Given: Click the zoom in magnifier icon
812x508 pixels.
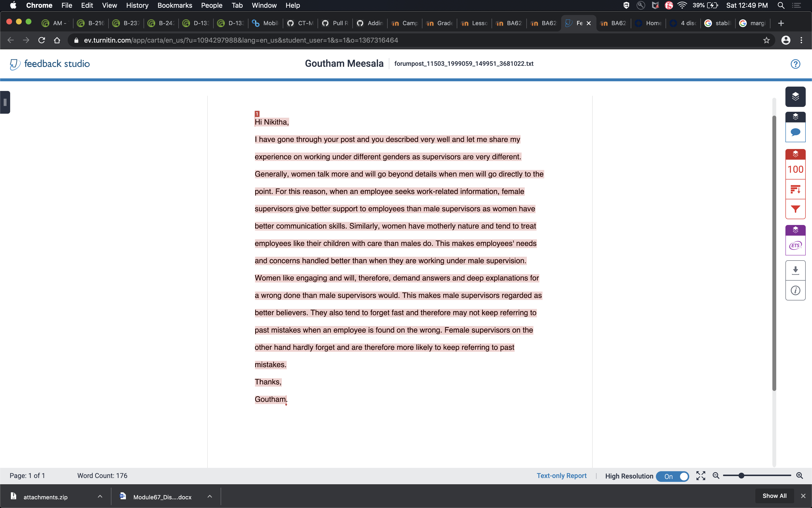Looking at the screenshot, I should [799, 476].
